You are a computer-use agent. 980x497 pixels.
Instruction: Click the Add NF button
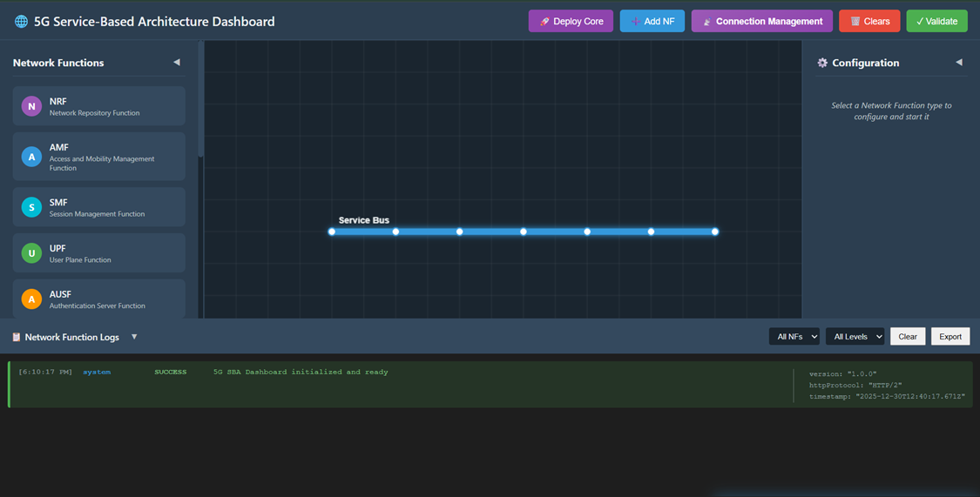652,21
